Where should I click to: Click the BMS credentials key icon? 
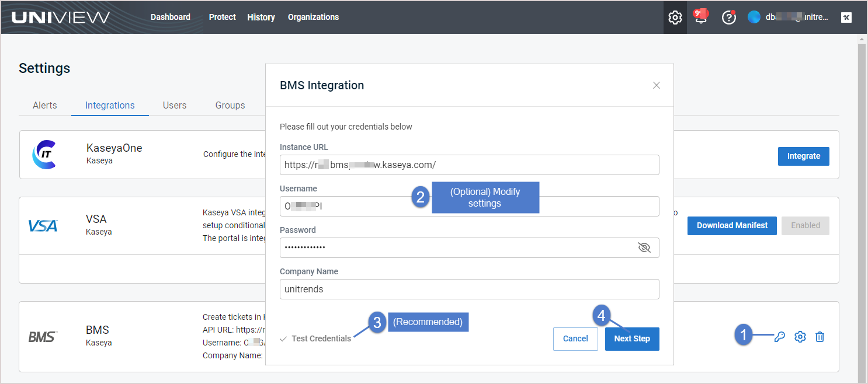(779, 337)
